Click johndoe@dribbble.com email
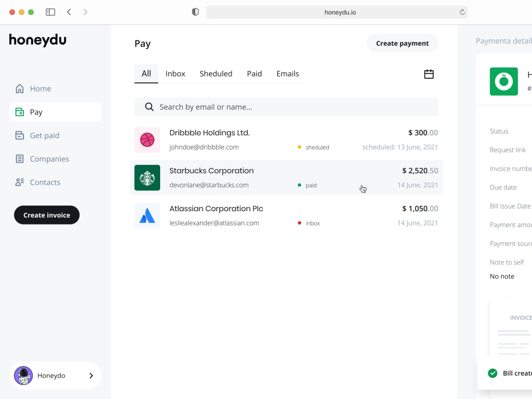Viewport: 532px width, 399px height. (204, 147)
